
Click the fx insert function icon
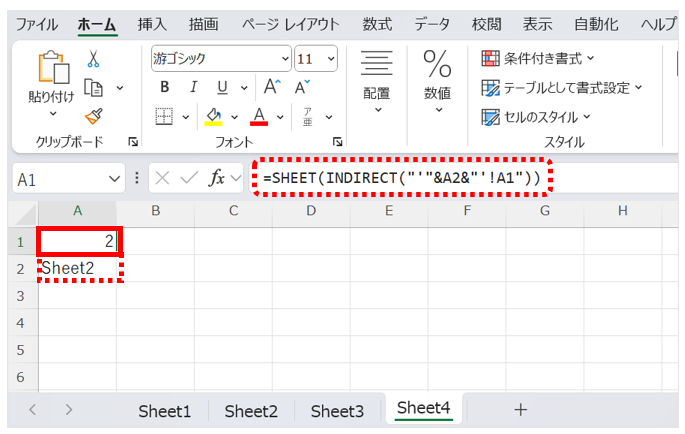[217, 178]
